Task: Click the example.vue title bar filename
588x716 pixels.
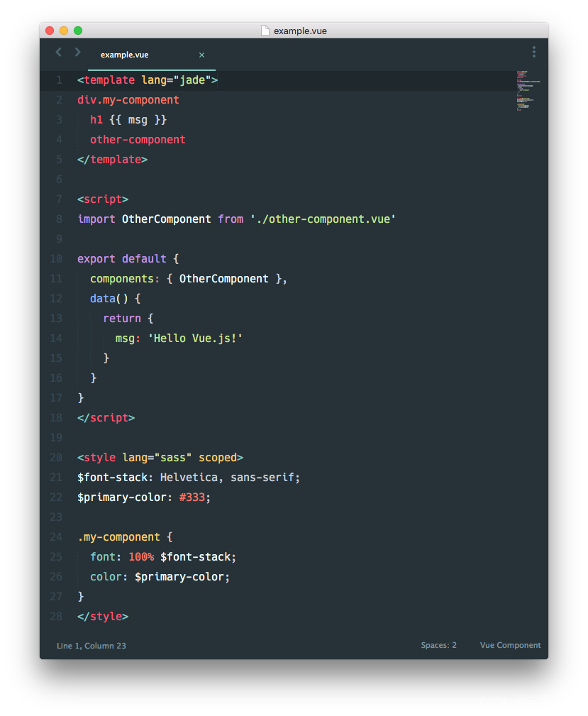Action: 301,31
